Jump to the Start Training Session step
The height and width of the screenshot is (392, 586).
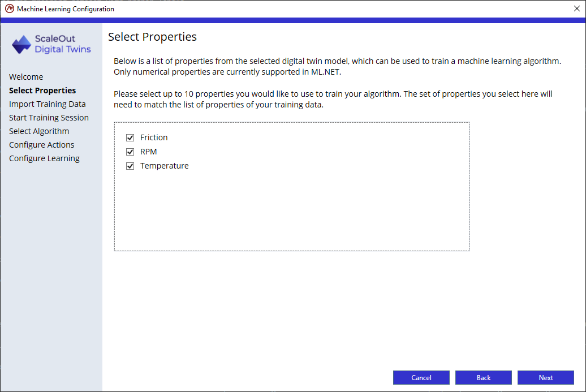[x=49, y=118]
